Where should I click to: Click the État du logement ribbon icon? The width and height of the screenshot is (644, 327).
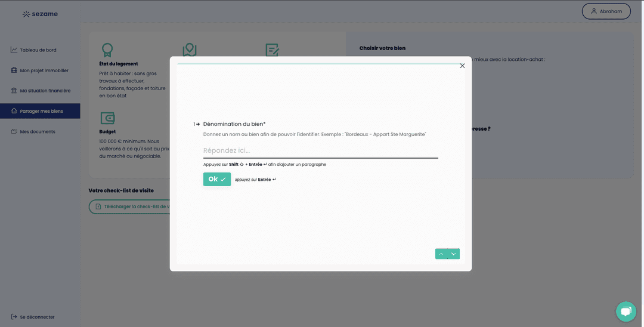tap(107, 50)
